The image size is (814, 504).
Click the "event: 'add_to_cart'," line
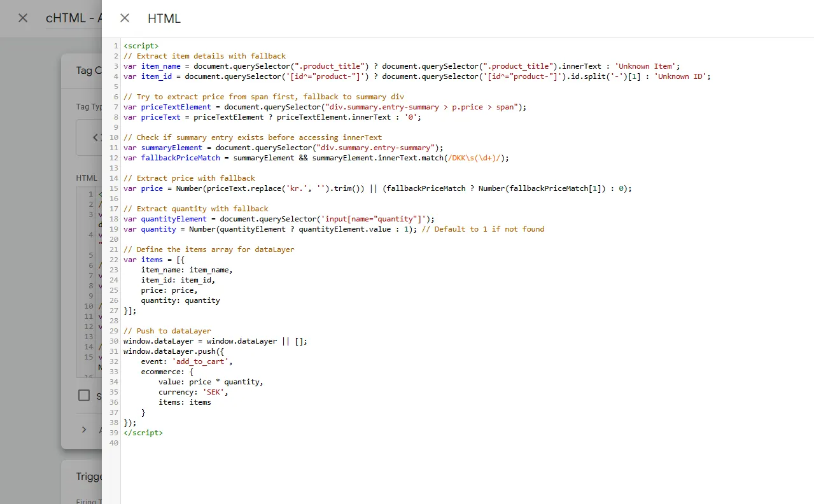187,361
